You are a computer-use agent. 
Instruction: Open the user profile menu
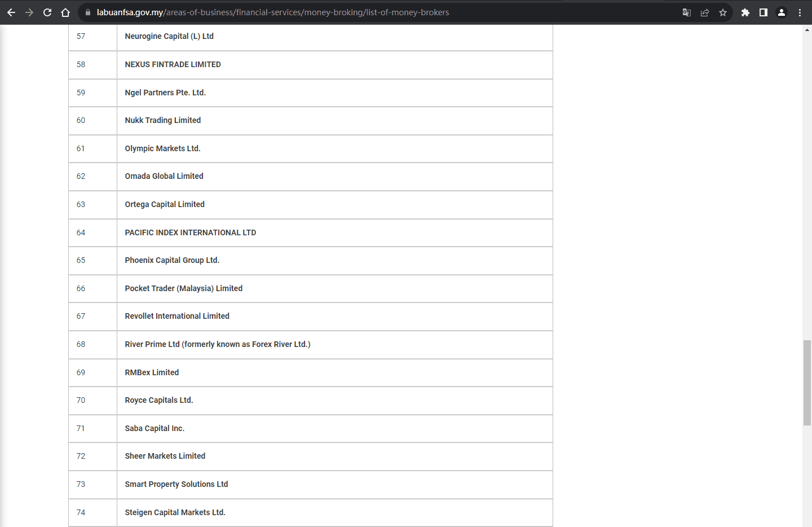pyautogui.click(x=782, y=12)
